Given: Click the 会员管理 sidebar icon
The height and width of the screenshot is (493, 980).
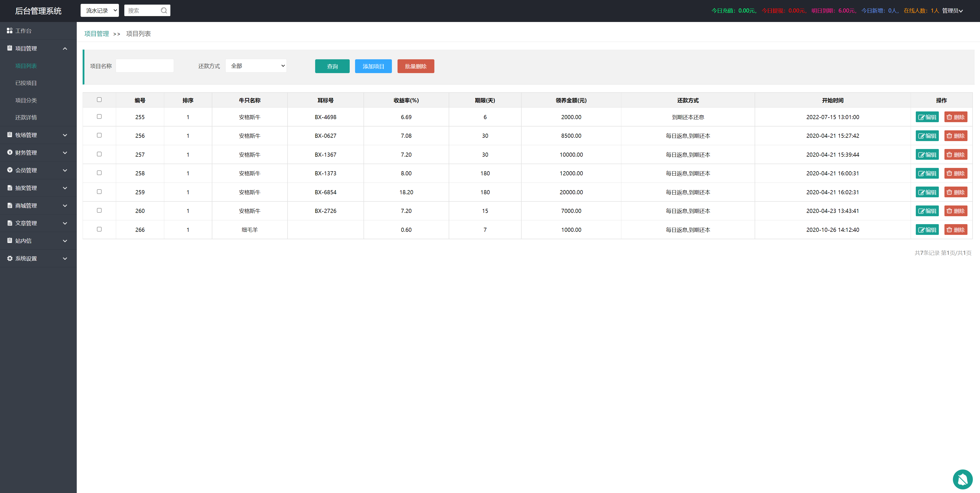Looking at the screenshot, I should (x=9, y=170).
